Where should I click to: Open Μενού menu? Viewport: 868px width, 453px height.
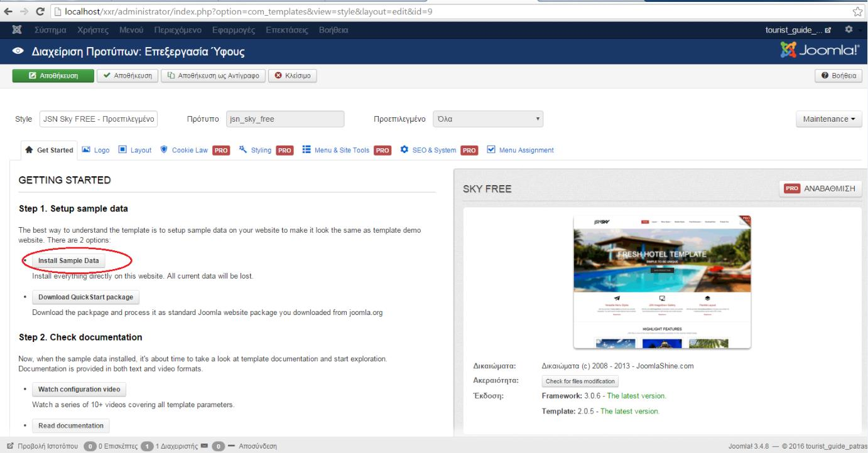(x=131, y=29)
